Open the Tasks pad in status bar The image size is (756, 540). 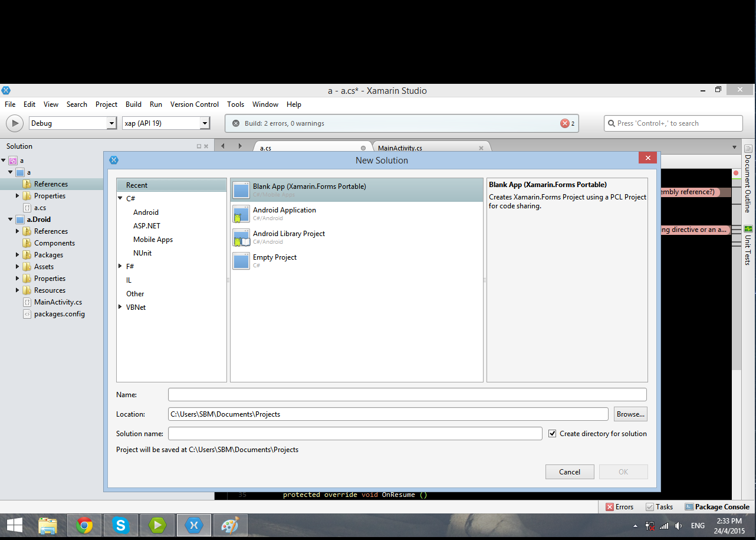click(x=659, y=507)
